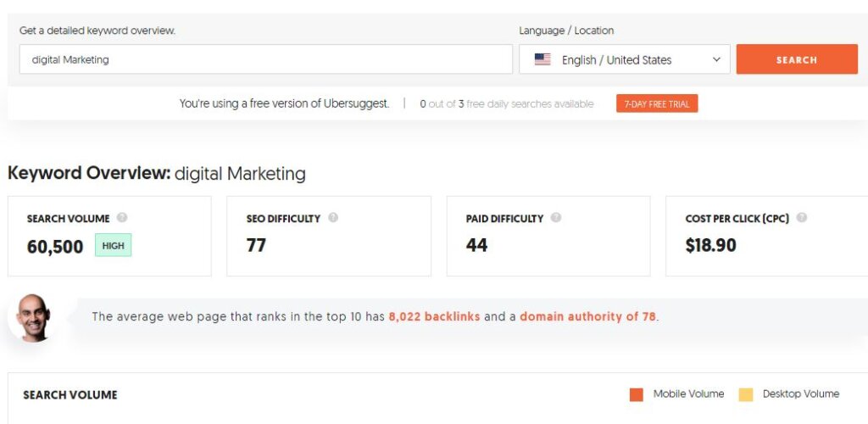Click Neil Patel's avatar photo
Screen dimensions: 868x424
coord(33,318)
